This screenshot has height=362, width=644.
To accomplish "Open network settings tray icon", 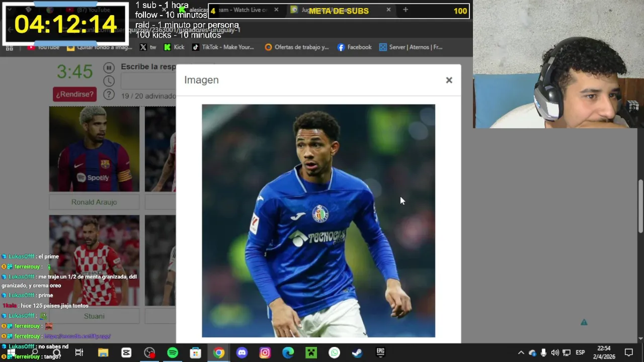I will tap(567, 352).
